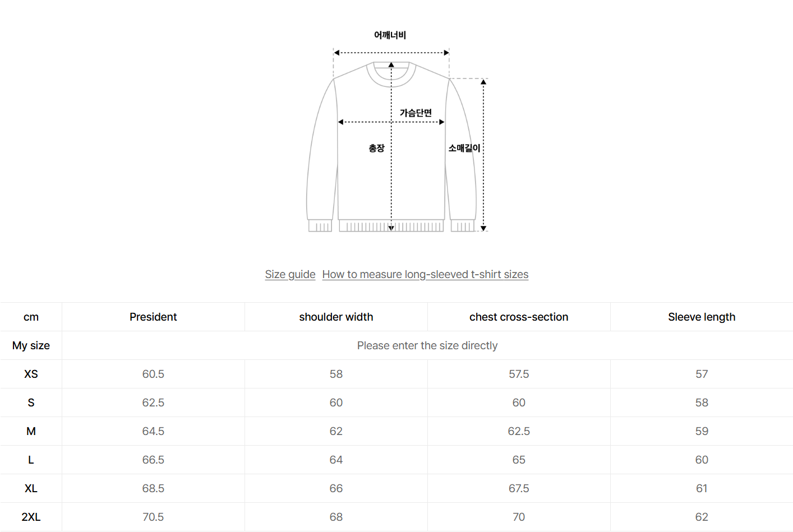Viewport: 793px width, 532px height.
Task: Click the Sleeve length column header
Action: (702, 317)
